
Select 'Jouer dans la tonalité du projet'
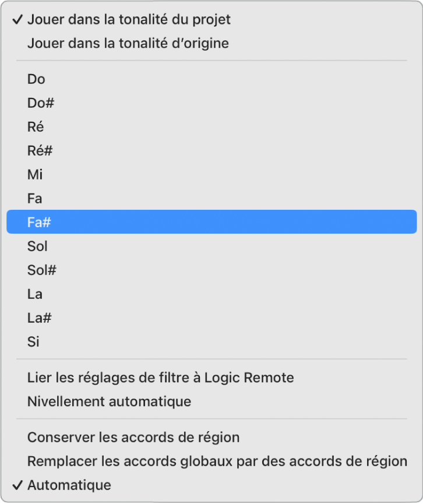129,20
